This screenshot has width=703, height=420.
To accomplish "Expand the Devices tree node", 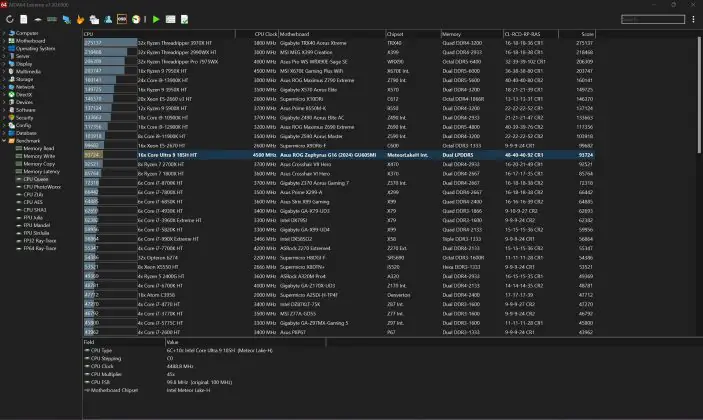I will click(x=4, y=102).
